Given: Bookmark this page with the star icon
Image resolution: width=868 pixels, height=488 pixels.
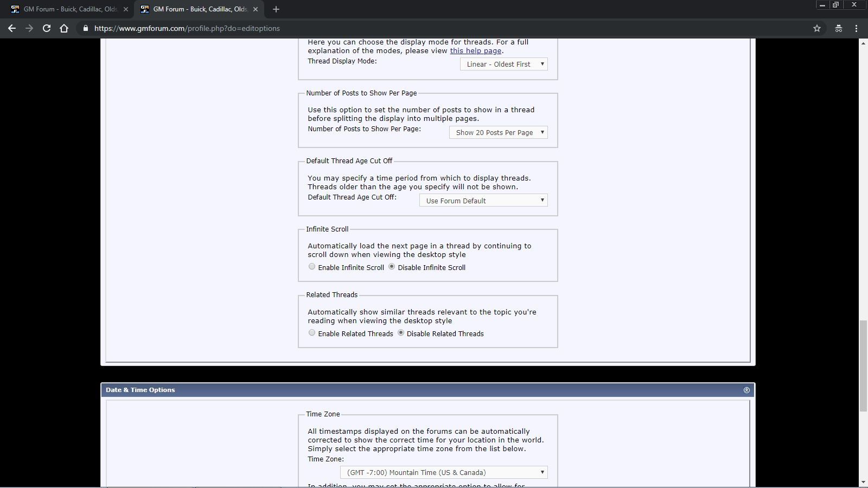Looking at the screenshot, I should point(816,28).
